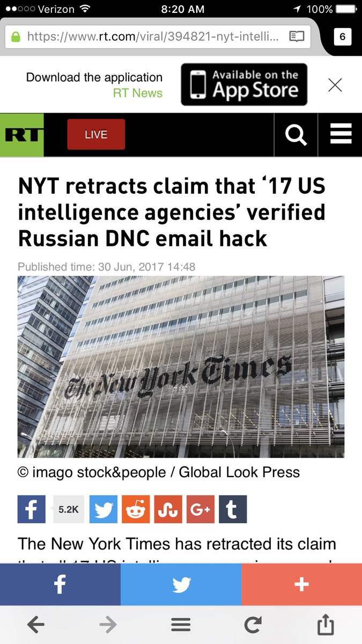
Task: Share article via small Twitter icon
Action: pos(104,509)
